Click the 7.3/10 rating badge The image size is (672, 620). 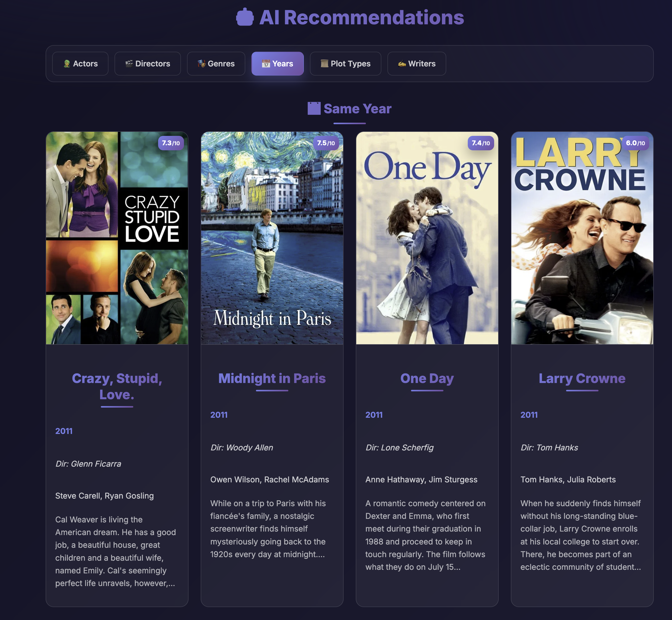click(171, 143)
